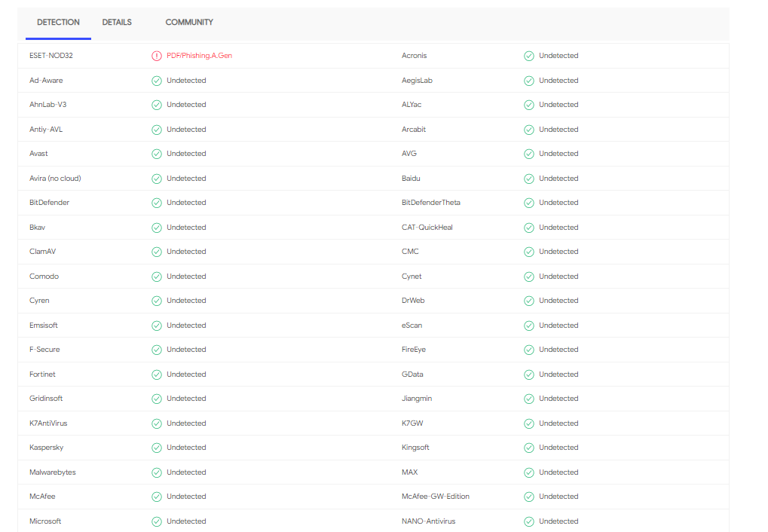
Task: Click the green check icon for Microsoft
Action: (x=156, y=521)
